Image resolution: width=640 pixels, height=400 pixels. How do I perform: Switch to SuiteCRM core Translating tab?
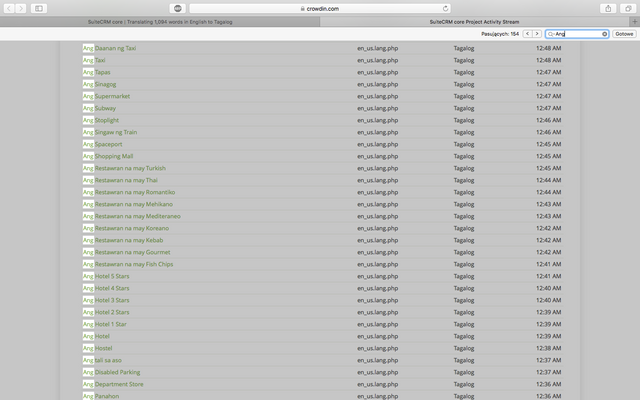160,22
